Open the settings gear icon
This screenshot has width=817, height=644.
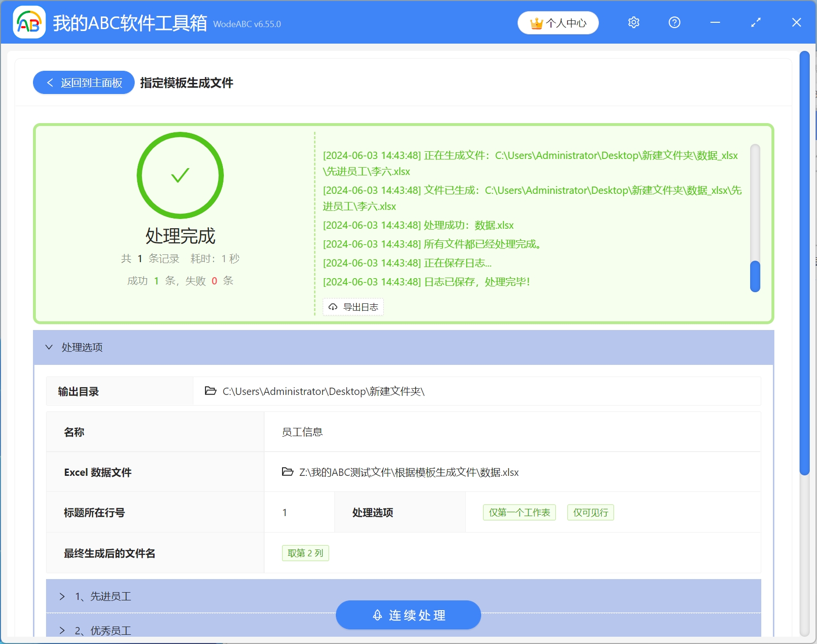633,22
